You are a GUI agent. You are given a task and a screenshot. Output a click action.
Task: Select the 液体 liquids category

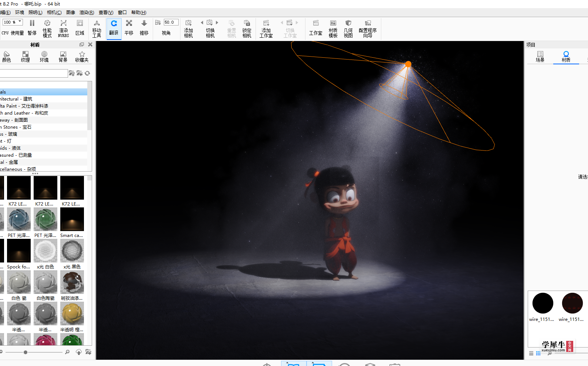(44, 148)
